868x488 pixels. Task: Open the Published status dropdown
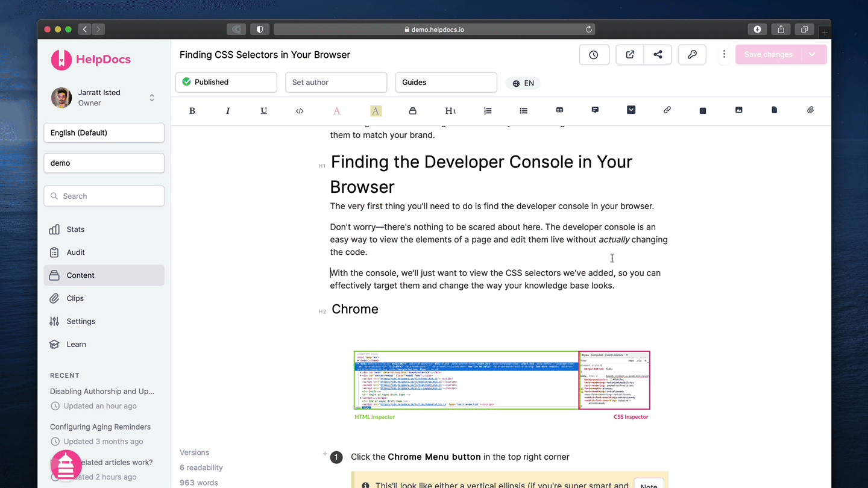[226, 82]
